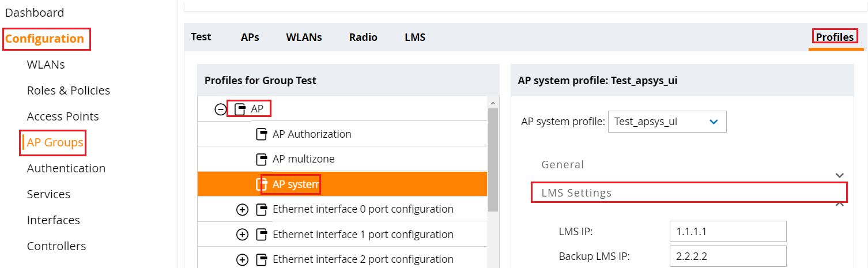Viewport: 868px width, 268px height.
Task: Expand Ethernet interface 2 port configuration
Action: pos(242,259)
